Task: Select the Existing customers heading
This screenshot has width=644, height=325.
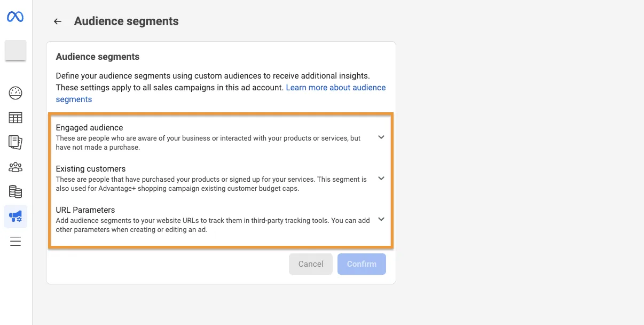Action: pyautogui.click(x=91, y=169)
